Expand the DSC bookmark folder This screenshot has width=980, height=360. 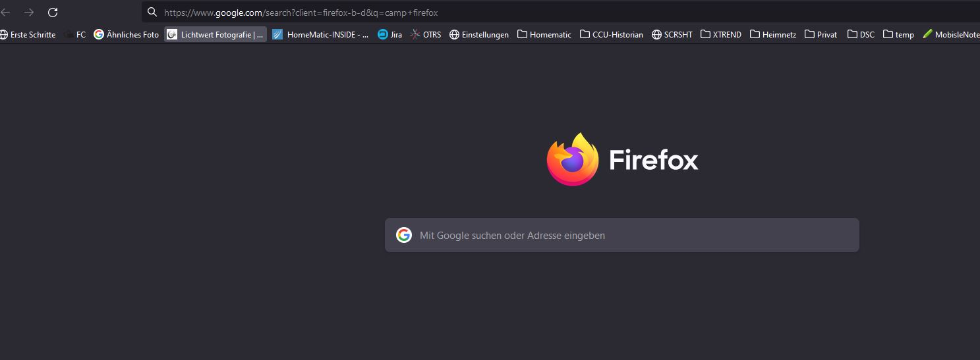click(861, 35)
